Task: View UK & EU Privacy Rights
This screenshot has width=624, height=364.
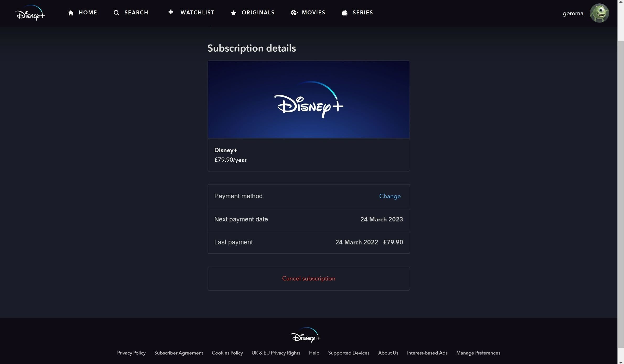Action: click(x=276, y=353)
